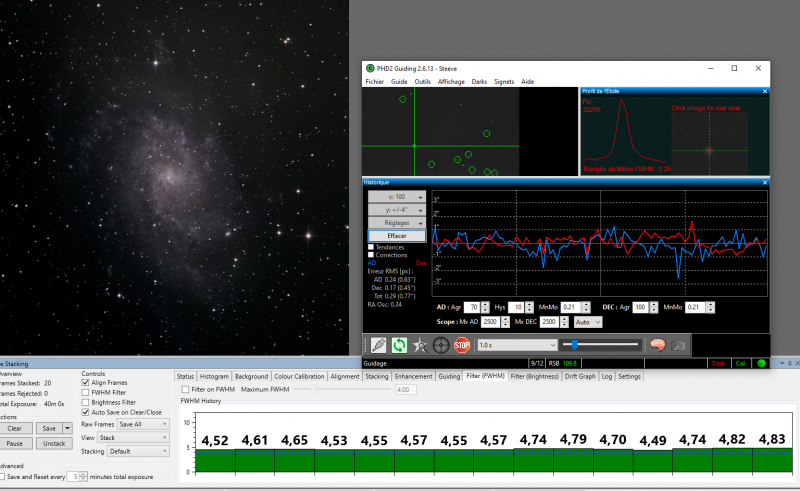800x491 pixels.
Task: Click the PHD2 Guiding app logo icon
Action: tap(370, 68)
